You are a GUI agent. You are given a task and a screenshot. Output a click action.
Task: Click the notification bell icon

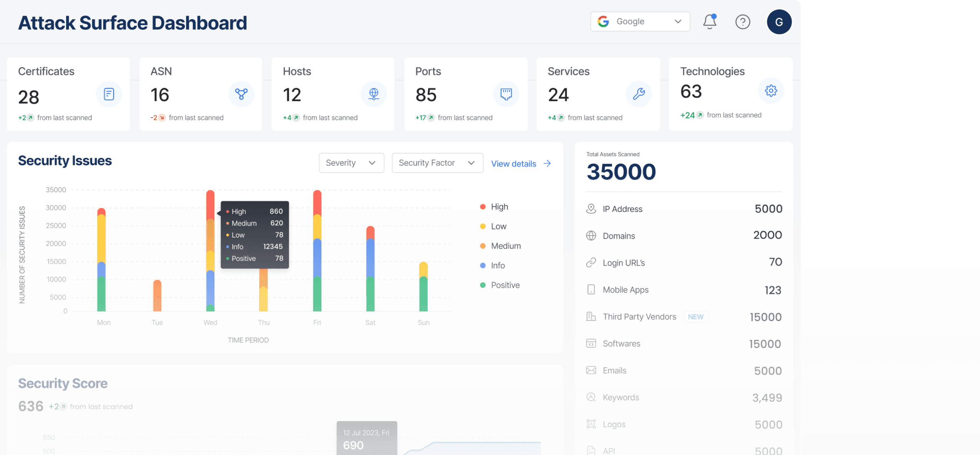pyautogui.click(x=709, y=22)
